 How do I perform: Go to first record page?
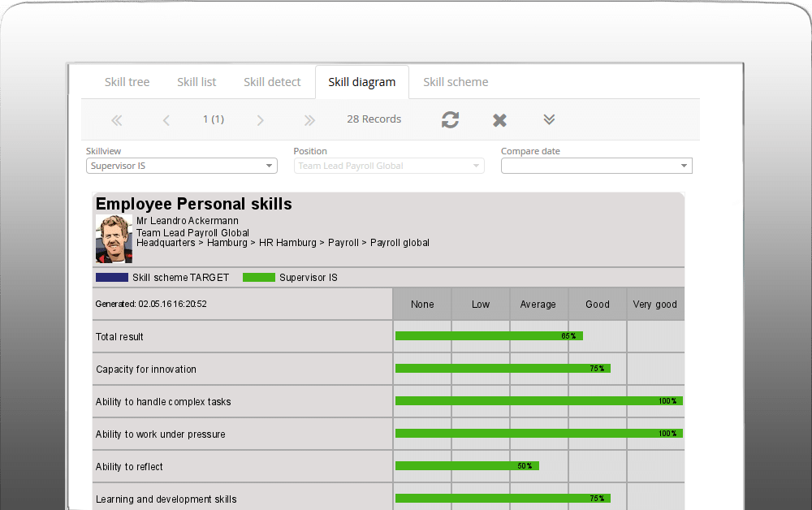click(116, 121)
